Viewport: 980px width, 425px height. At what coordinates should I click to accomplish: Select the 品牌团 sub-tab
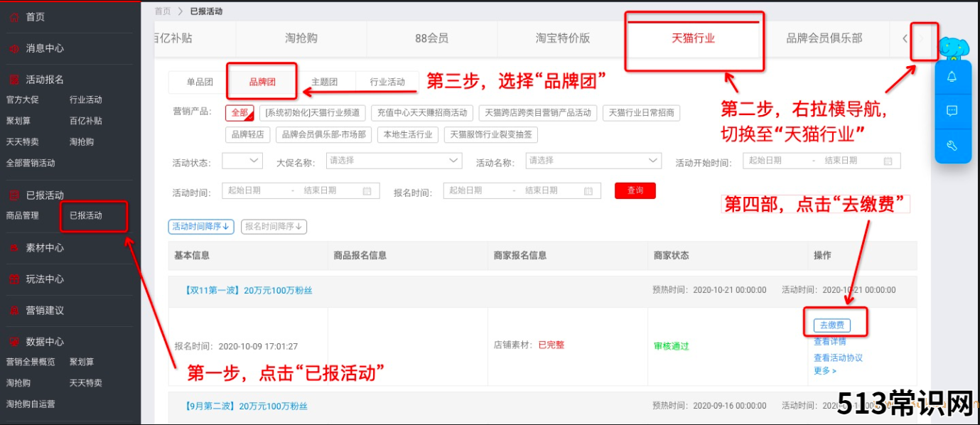pos(262,82)
